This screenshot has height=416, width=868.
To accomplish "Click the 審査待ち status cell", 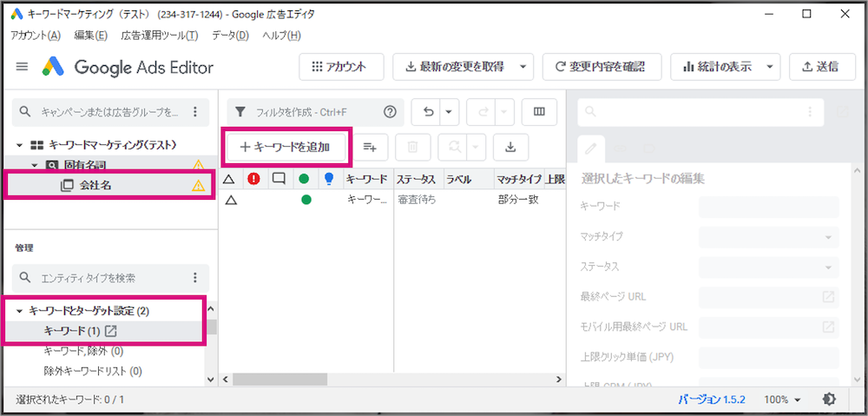I will pos(417,201).
